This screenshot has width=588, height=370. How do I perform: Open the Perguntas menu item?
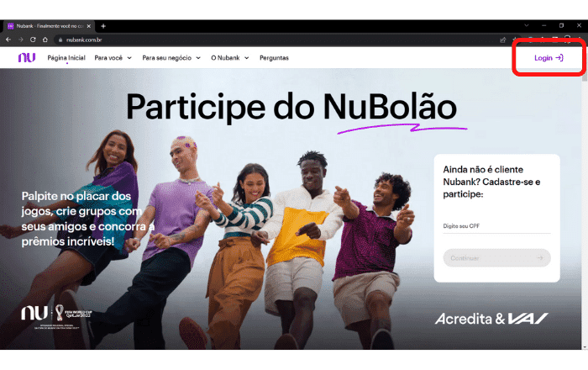coord(274,58)
